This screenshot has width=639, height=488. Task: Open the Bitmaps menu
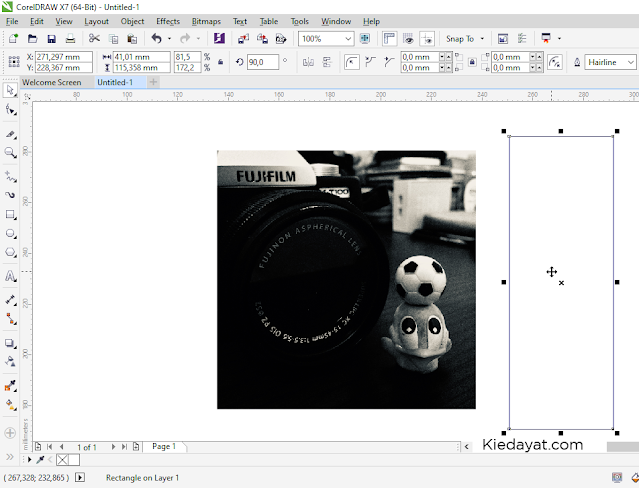pyautogui.click(x=206, y=21)
